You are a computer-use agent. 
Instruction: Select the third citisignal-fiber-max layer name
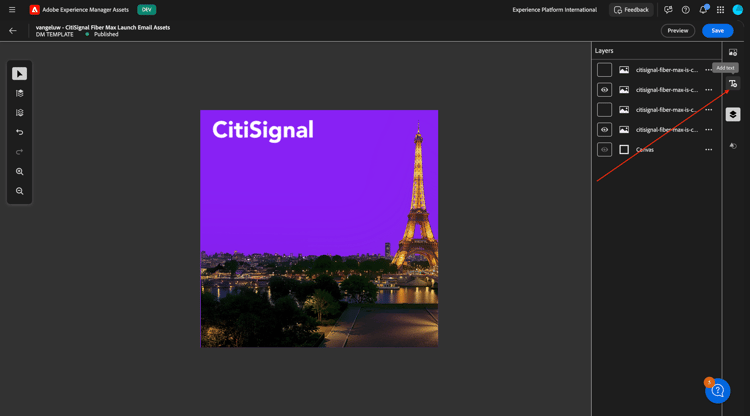click(x=667, y=110)
